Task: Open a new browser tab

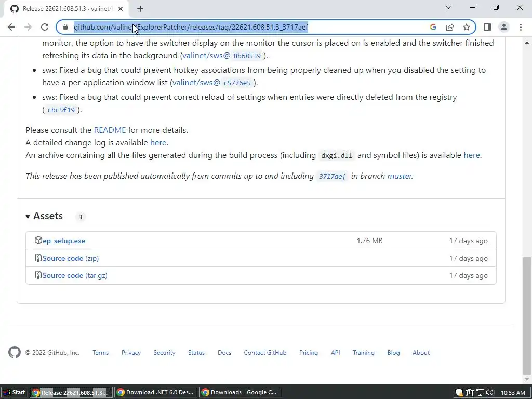Action: 140,9
